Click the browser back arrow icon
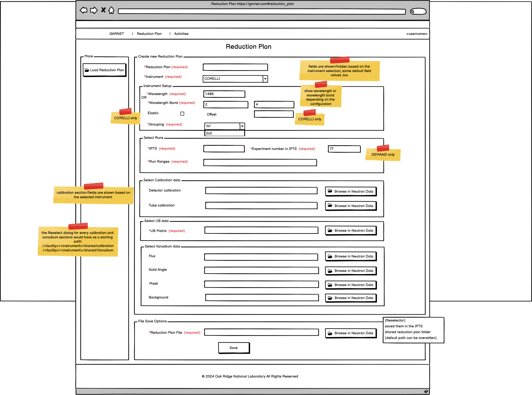 [x=84, y=10]
